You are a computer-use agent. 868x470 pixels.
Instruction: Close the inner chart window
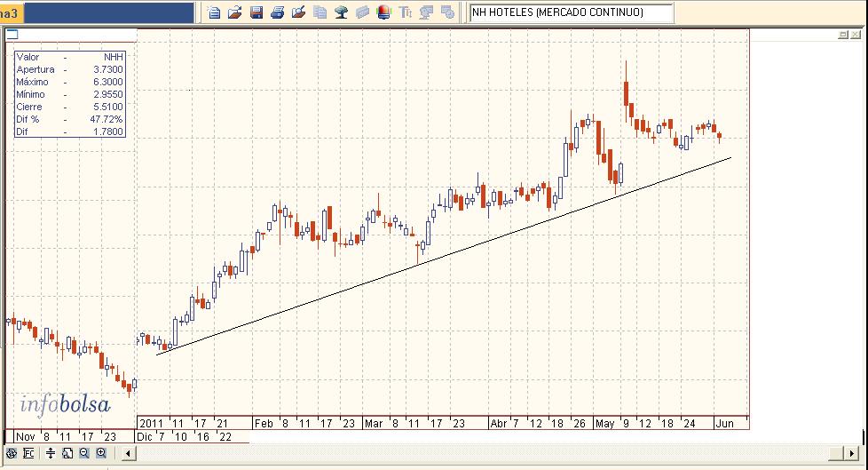pos(856,35)
